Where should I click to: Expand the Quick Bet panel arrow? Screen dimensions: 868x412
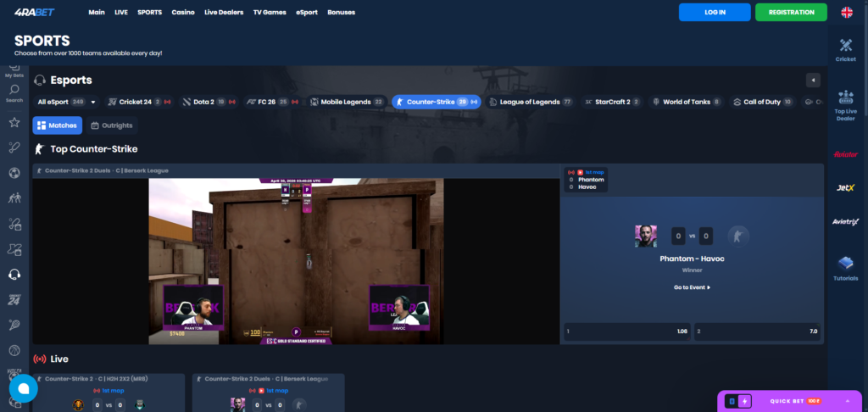click(x=847, y=401)
